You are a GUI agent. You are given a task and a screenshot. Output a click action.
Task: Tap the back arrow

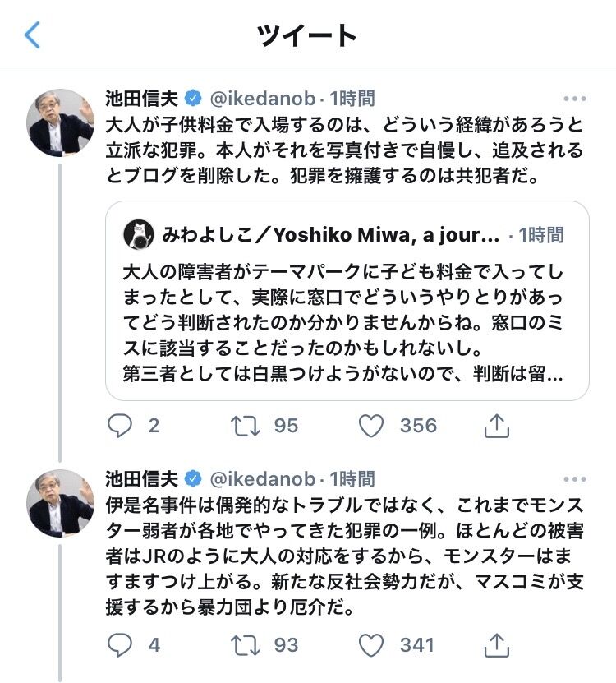click(33, 35)
